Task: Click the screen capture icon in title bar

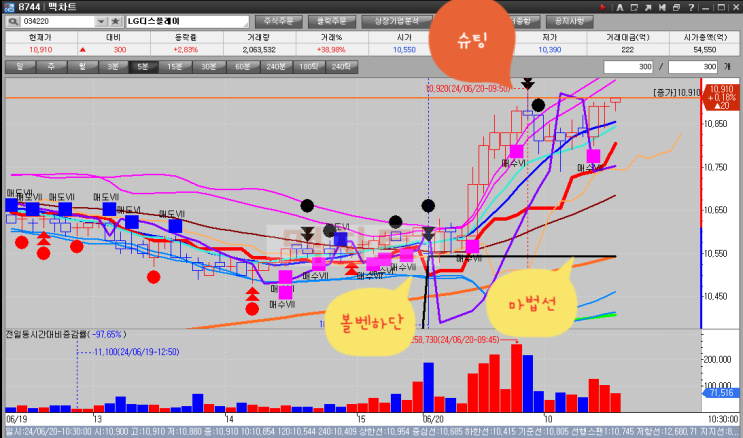Action: click(634, 8)
